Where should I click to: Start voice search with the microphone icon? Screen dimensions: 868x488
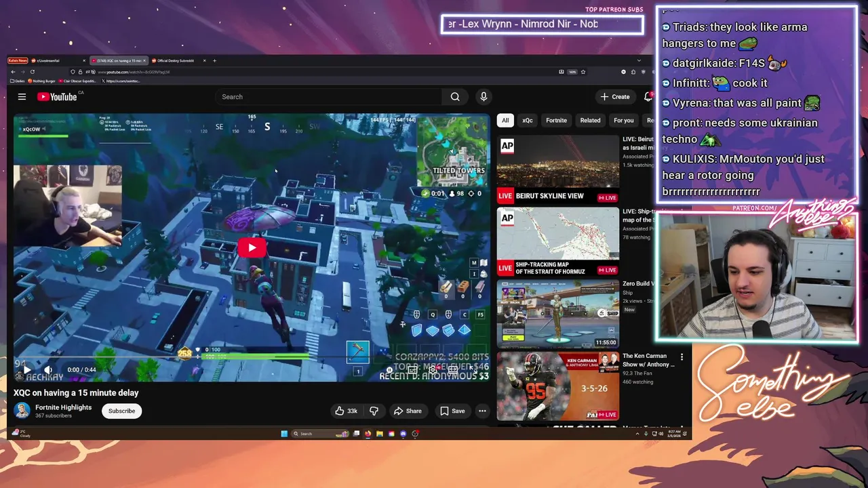[x=484, y=97]
